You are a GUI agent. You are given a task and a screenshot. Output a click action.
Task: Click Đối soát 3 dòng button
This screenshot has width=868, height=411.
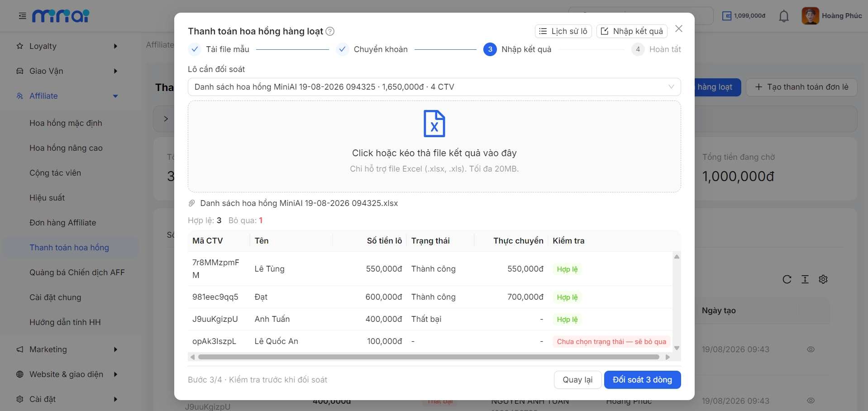pyautogui.click(x=642, y=380)
